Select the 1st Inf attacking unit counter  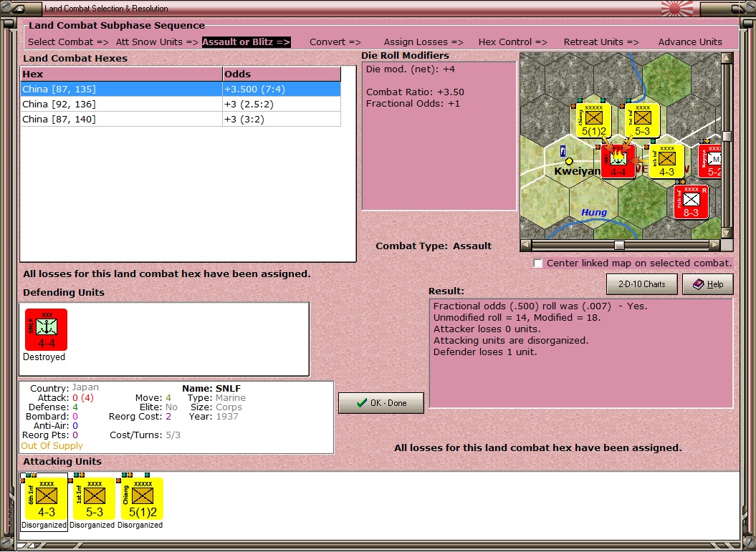[x=94, y=498]
